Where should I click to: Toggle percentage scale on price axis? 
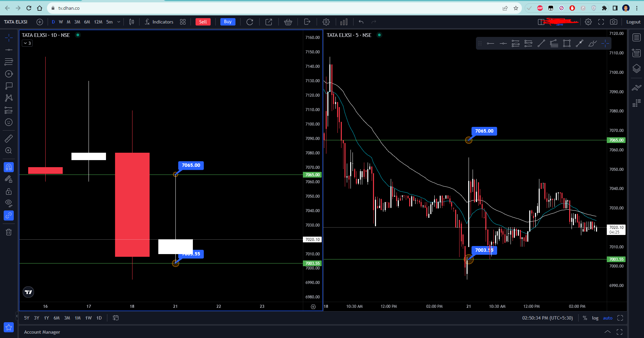(585, 318)
